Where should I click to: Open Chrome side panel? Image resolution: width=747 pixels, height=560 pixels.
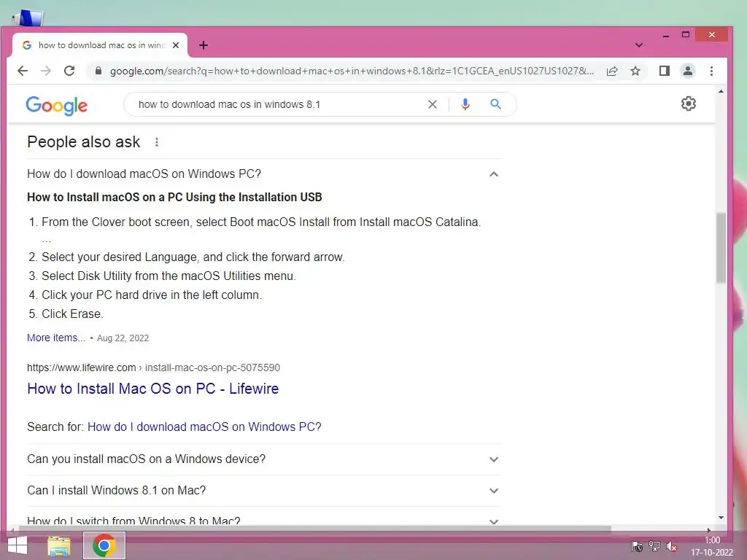664,71
